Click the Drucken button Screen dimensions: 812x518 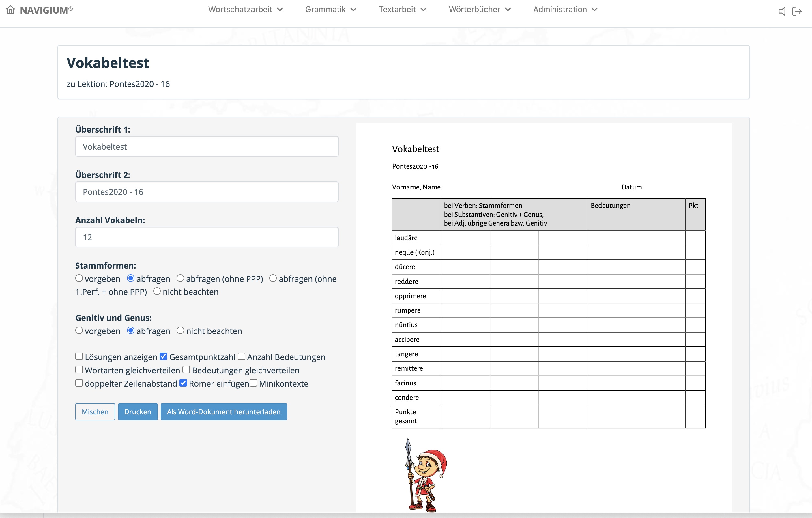click(x=138, y=412)
